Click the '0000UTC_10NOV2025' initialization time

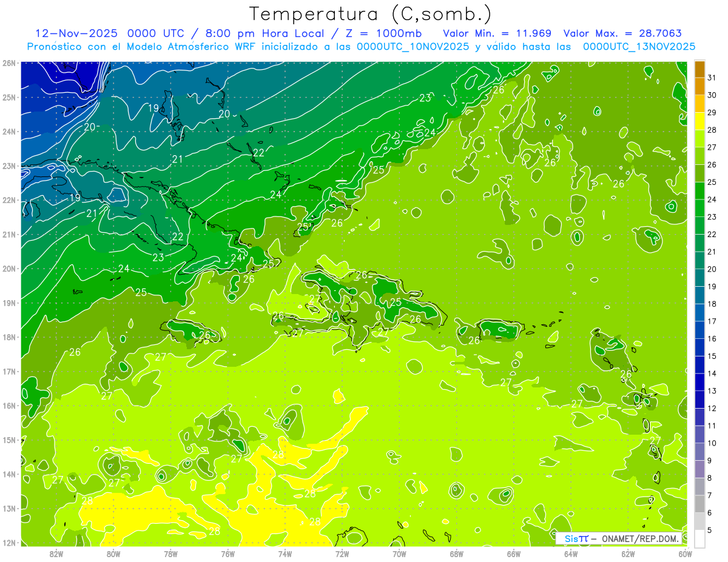click(x=413, y=46)
